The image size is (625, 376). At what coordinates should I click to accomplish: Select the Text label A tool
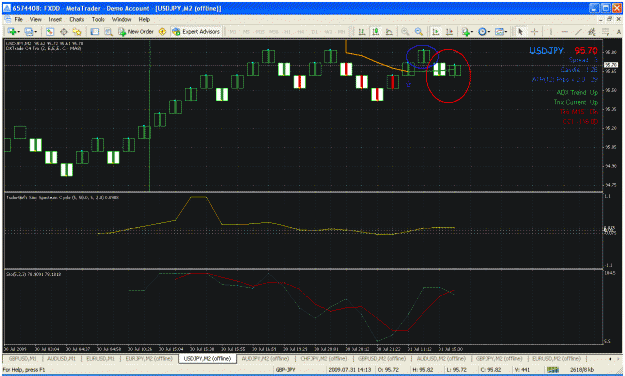619,31
